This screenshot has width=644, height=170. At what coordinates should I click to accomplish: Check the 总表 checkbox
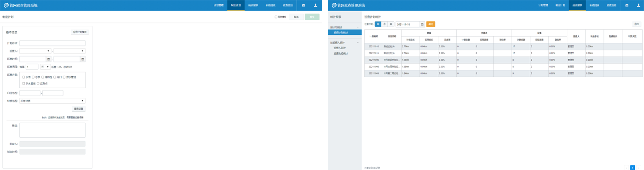[x=33, y=77]
